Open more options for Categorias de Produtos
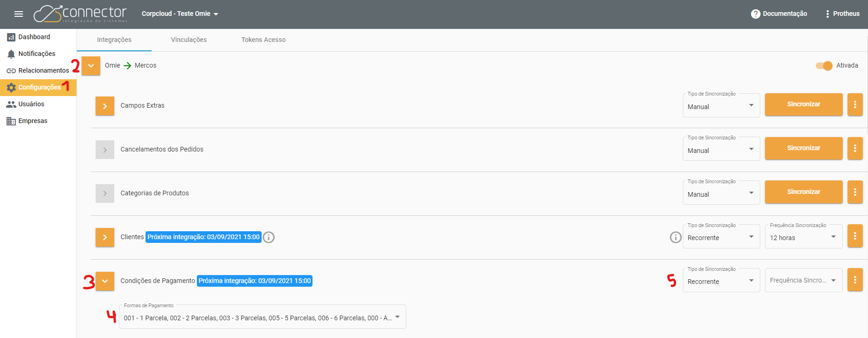The width and height of the screenshot is (868, 338). (855, 192)
